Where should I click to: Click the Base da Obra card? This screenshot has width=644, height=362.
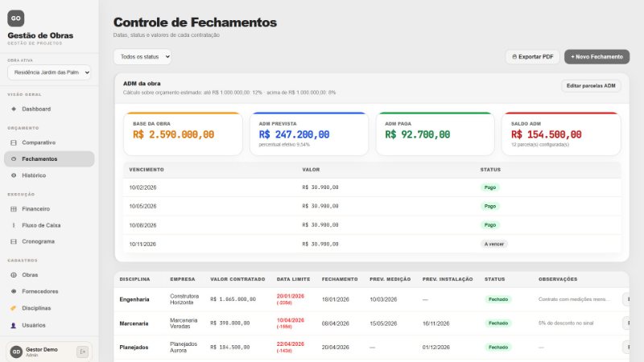(183, 134)
